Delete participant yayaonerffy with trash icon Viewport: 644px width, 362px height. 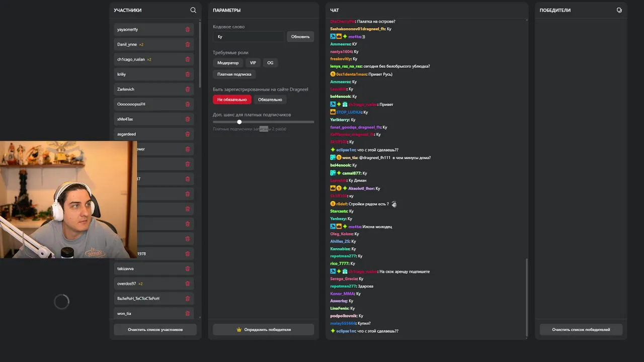point(188,30)
